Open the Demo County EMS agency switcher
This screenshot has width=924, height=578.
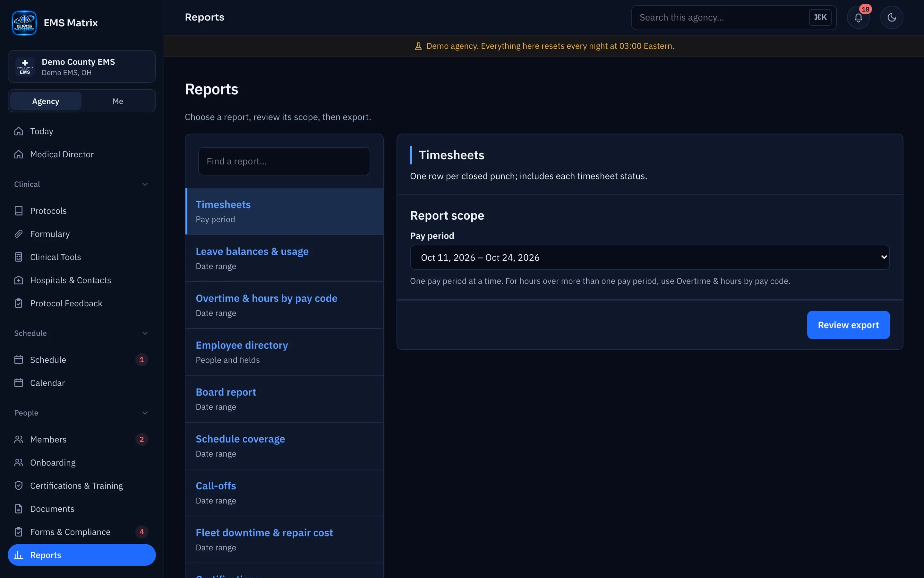[x=82, y=67]
